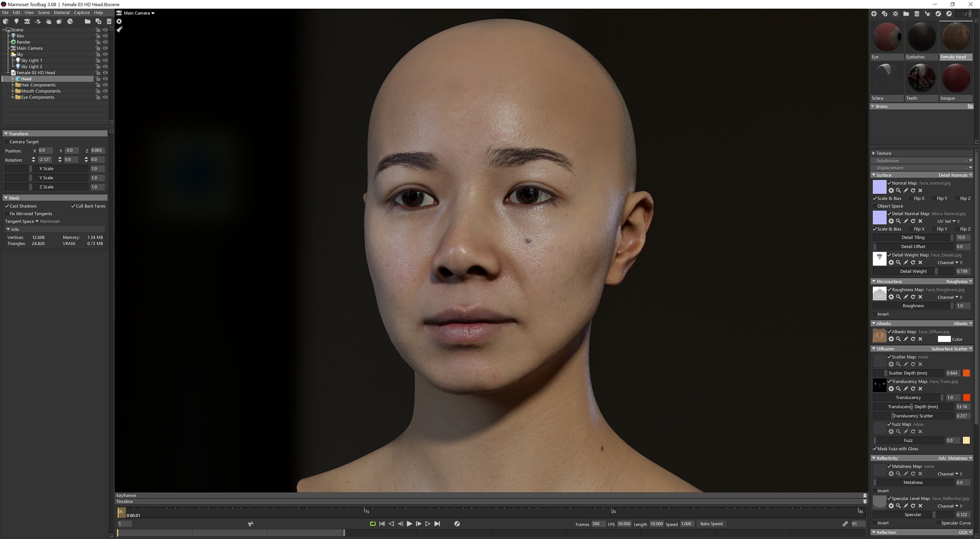Open the Teeth material in material library
Image resolution: width=980 pixels, height=539 pixels.
(921, 78)
